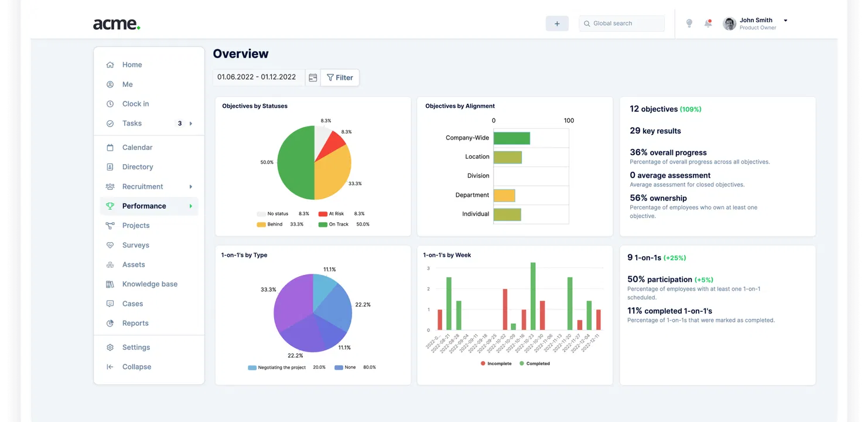
Task: Click the Recruitment people icon
Action: pos(110,186)
